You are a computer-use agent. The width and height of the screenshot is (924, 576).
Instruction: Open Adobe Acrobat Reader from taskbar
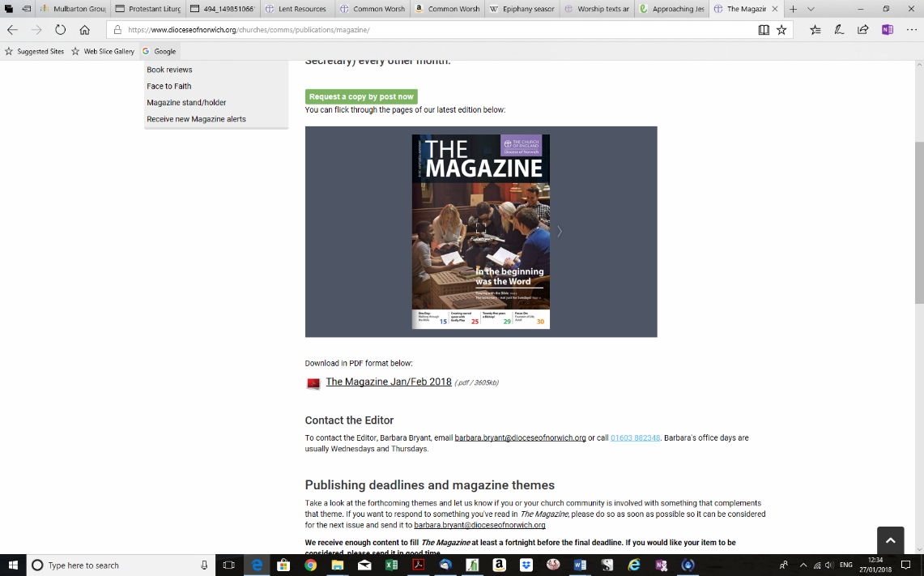tap(419, 565)
